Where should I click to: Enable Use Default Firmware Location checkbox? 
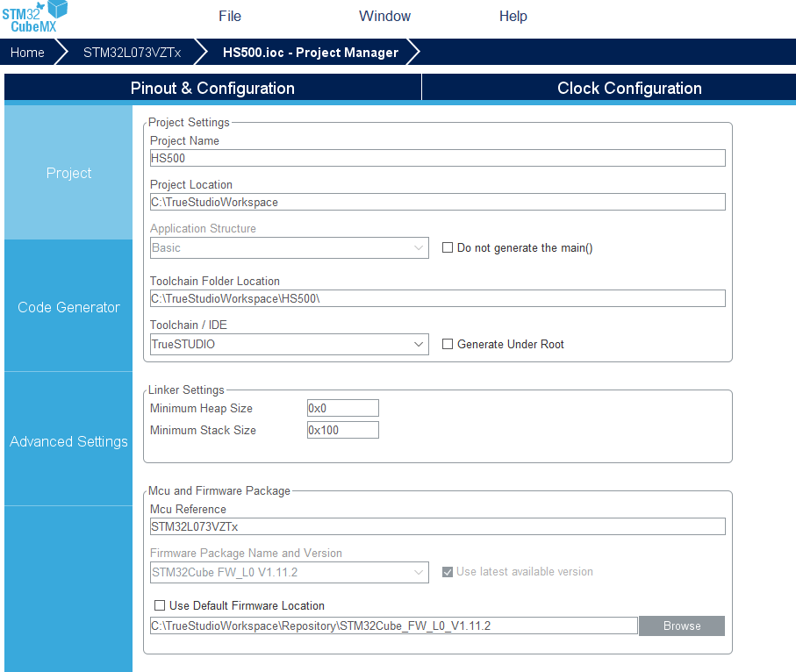[160, 605]
